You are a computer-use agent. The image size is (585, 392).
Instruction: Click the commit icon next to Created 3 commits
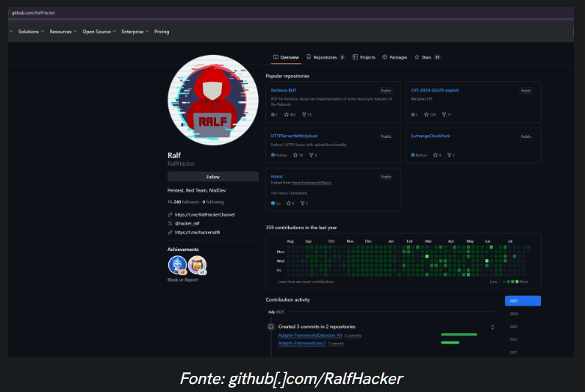coord(270,326)
